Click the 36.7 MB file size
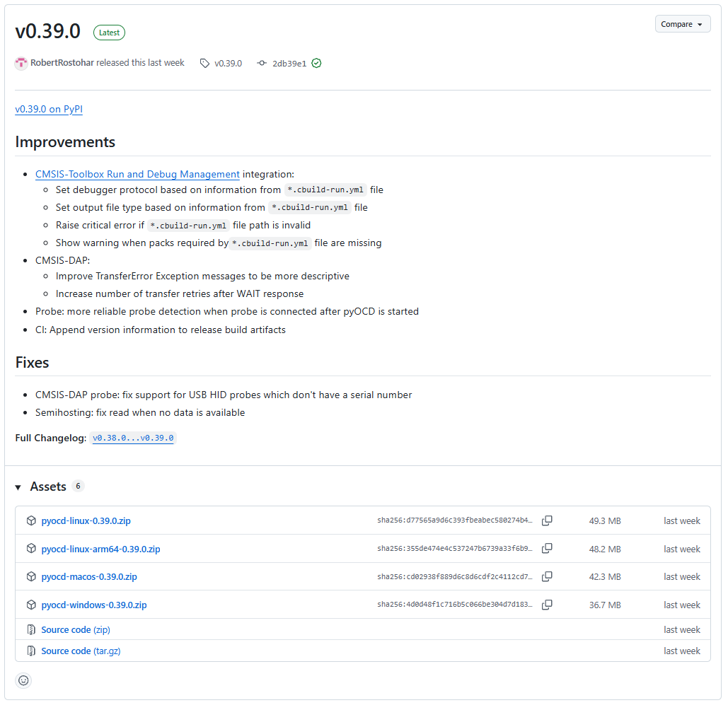Screen dimensions: 728x710 [605, 605]
